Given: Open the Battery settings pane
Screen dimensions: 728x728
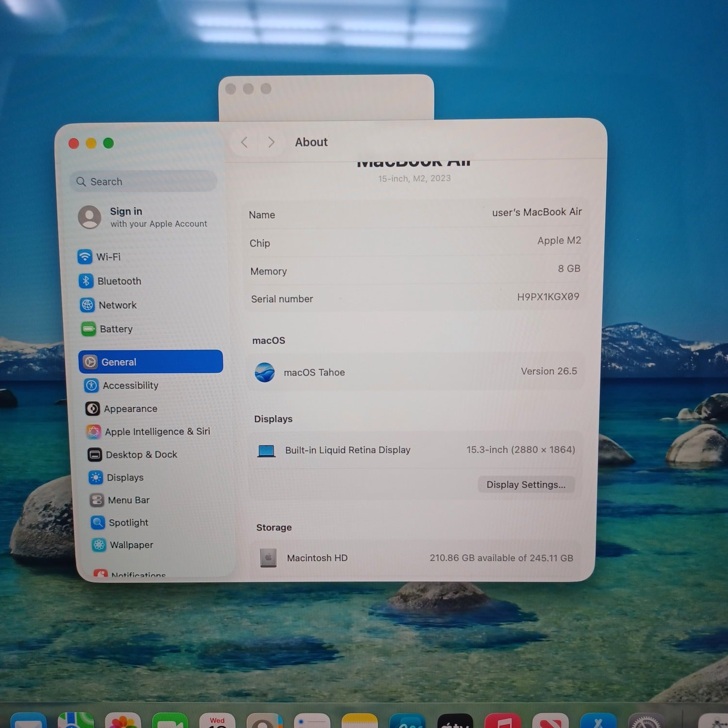Looking at the screenshot, I should [107, 329].
